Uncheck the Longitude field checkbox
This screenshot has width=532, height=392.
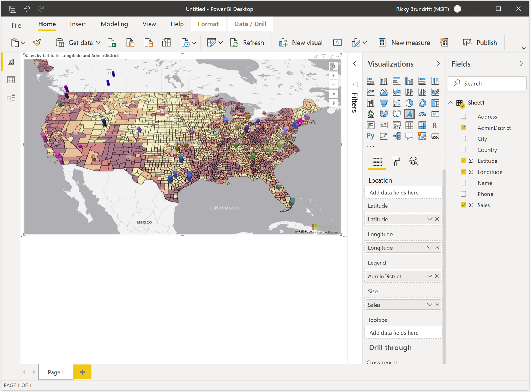(463, 171)
